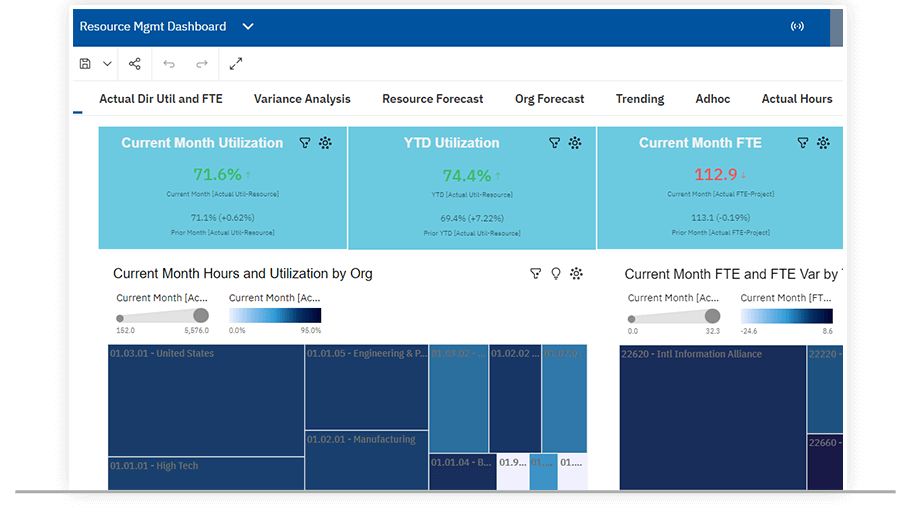Click the Save icon in the toolbar
Screen dimensions: 915x516
pyautogui.click(x=85, y=64)
